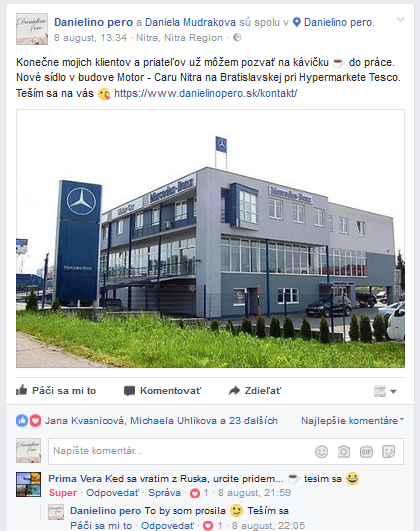Click the emoji icon in comment box

(321, 451)
